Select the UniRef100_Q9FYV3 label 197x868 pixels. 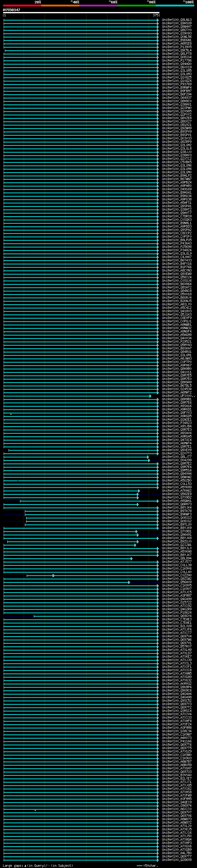click(176, 413)
